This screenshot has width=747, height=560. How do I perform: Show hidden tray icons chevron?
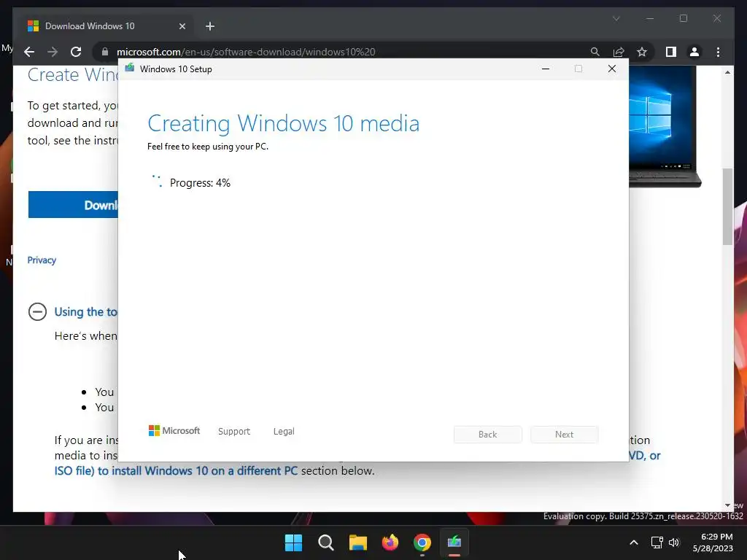634,542
